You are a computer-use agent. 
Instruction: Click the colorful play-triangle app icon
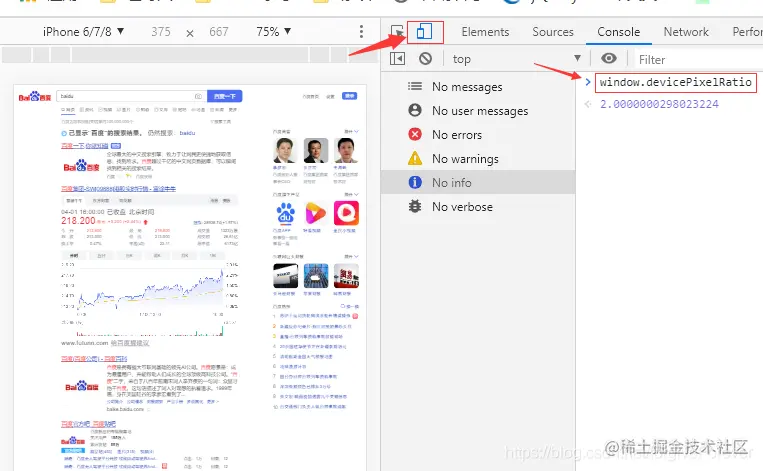(316, 213)
